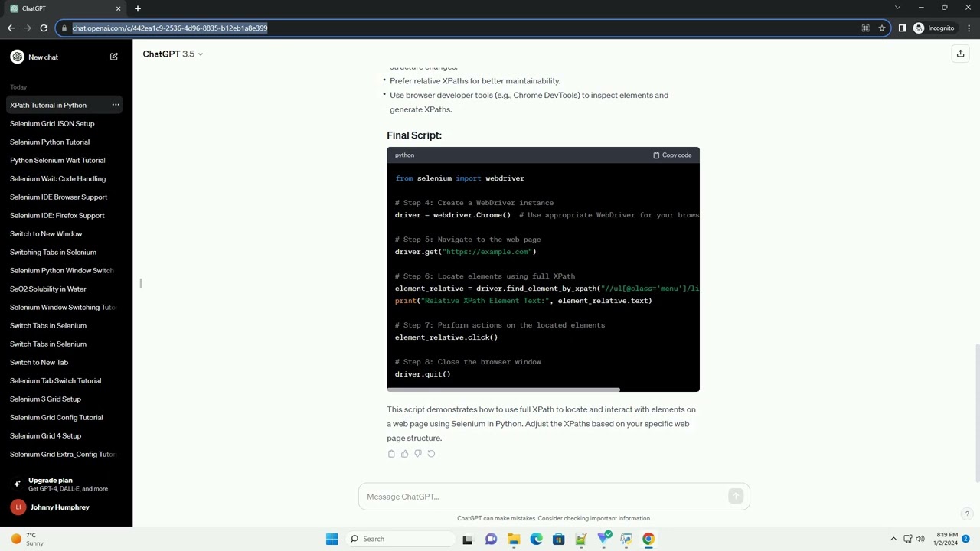Click the copy response clipboard icon
This screenshot has height=551, width=980.
click(x=391, y=454)
